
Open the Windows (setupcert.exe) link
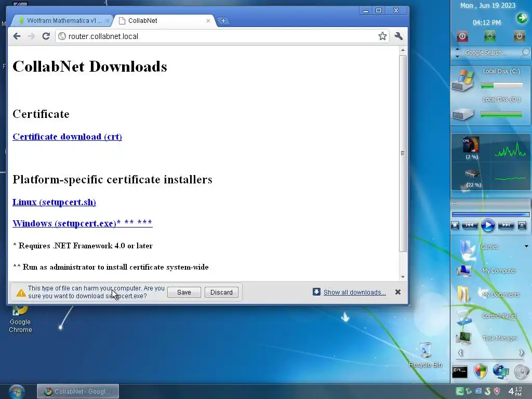[83, 223]
